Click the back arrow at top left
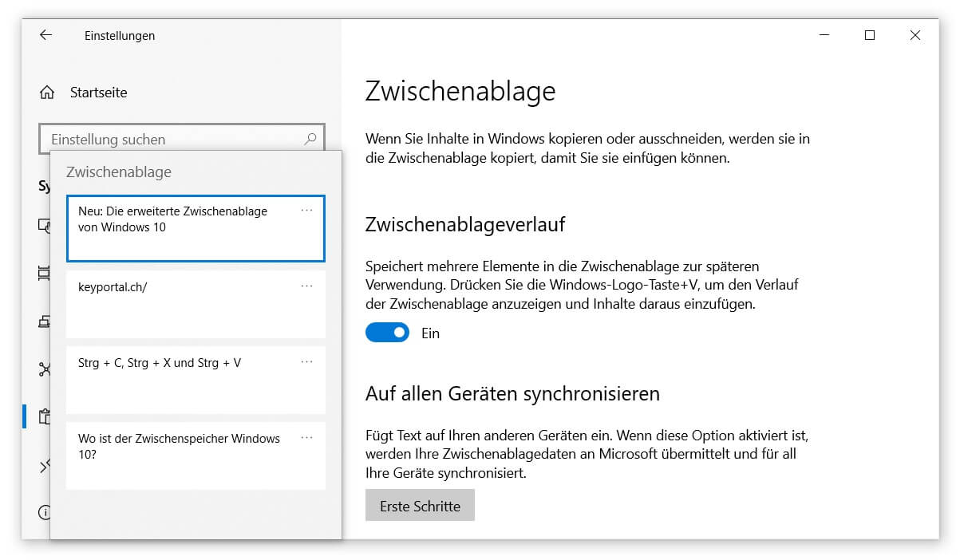960x560 pixels. pyautogui.click(x=45, y=35)
